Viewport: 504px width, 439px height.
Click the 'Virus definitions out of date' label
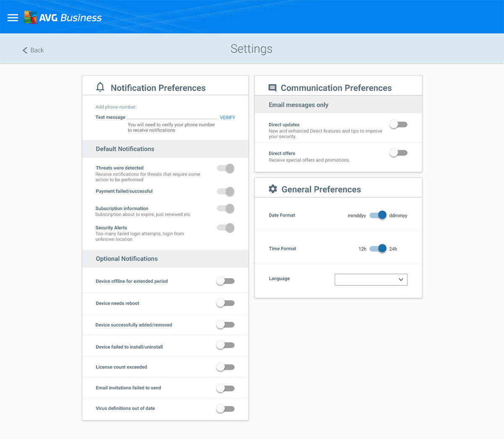[x=125, y=408]
